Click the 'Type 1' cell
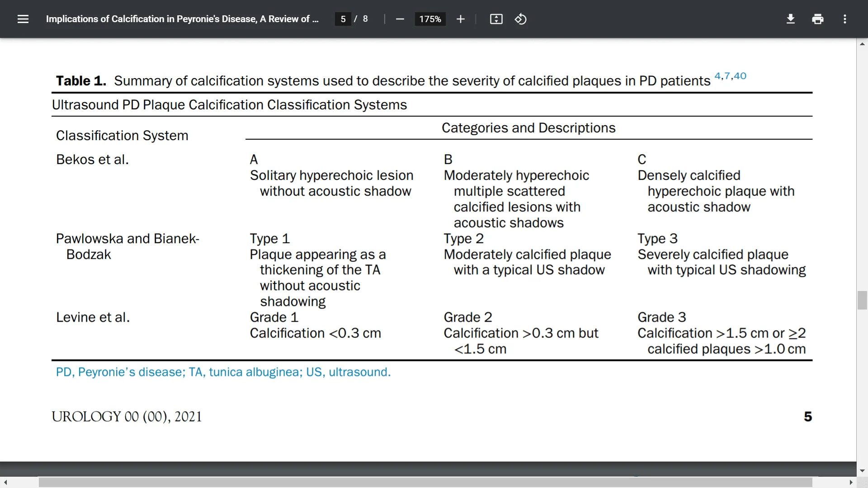Image resolution: width=868 pixels, height=488 pixels. tap(269, 239)
